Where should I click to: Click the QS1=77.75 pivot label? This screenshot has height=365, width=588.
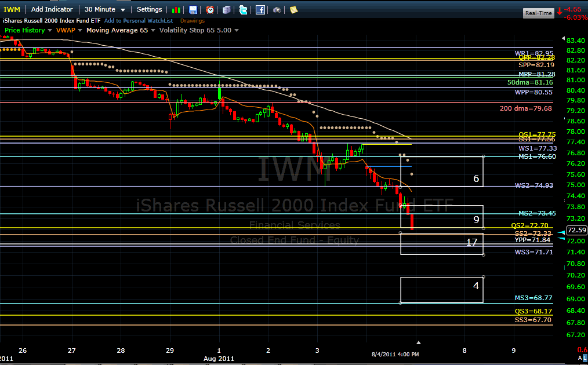[537, 134]
